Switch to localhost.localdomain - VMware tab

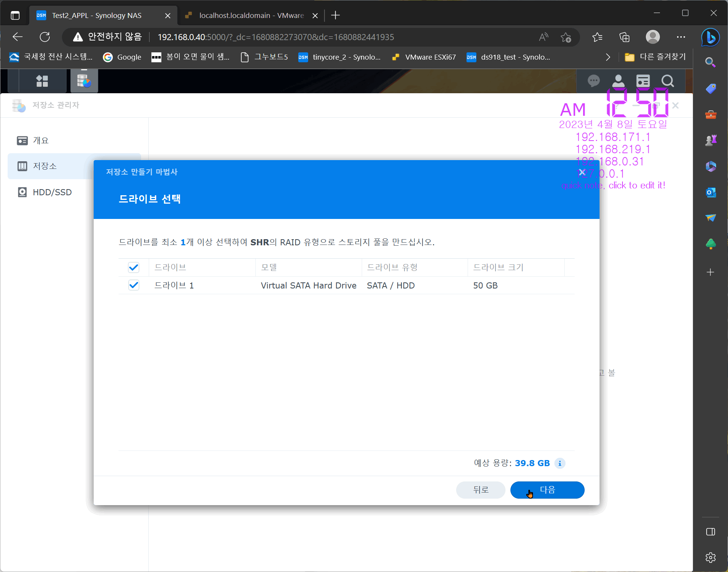[251, 15]
